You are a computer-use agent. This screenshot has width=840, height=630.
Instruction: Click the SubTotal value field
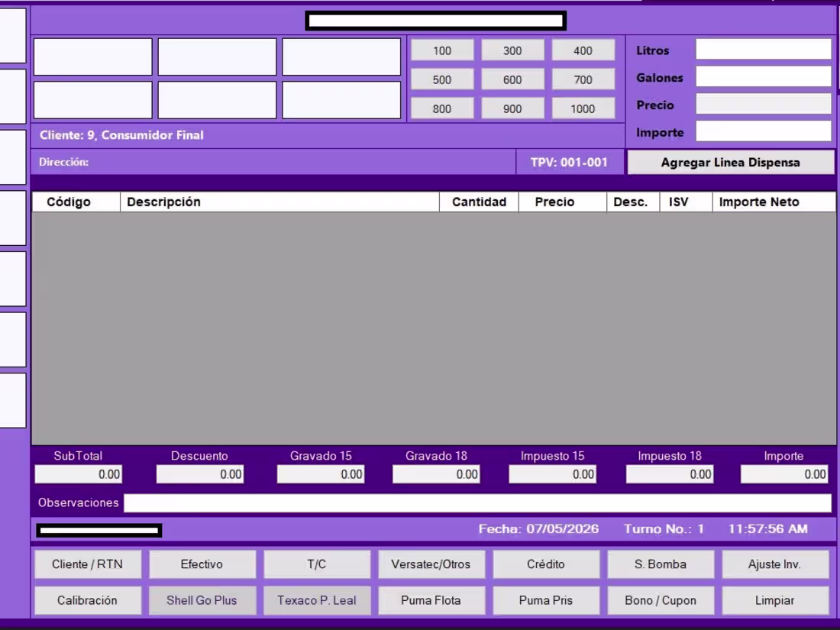[x=78, y=474]
